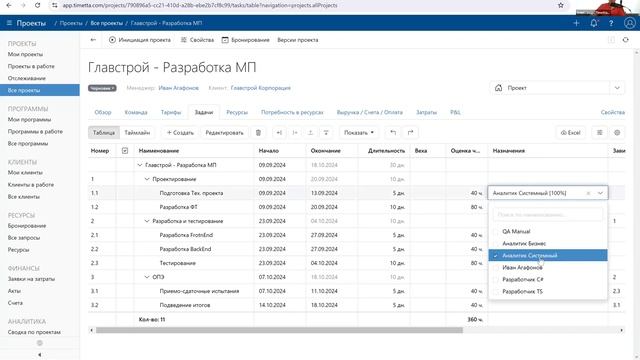Check the Разработчик TS option
640x360 pixels.
[496, 291]
